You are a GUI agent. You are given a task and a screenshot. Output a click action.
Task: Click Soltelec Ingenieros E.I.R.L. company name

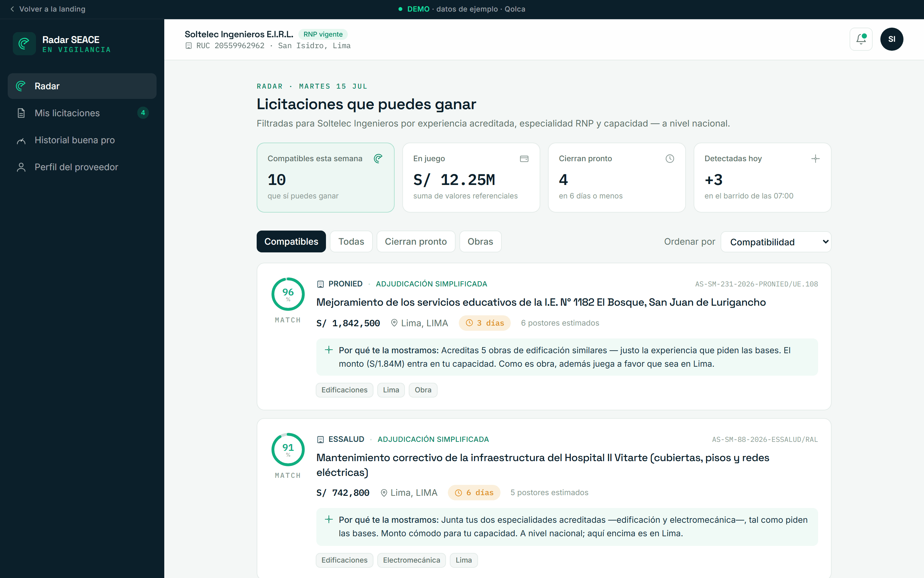tap(239, 34)
